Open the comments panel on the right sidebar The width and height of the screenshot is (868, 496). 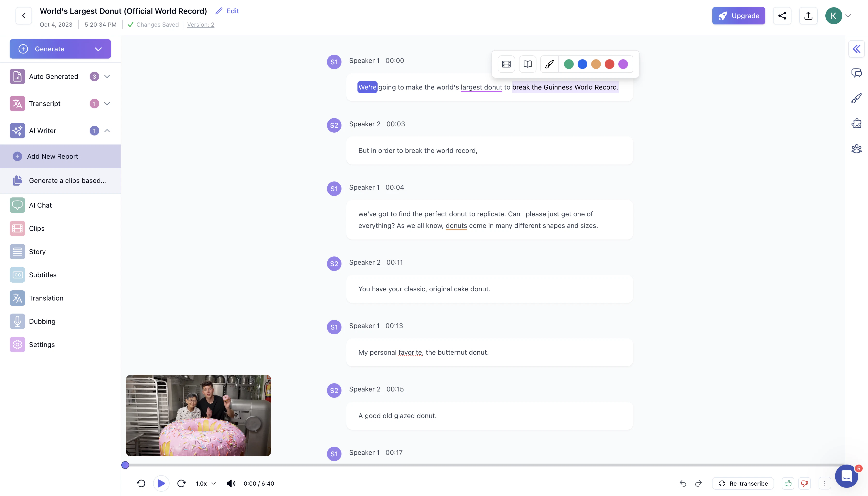pyautogui.click(x=857, y=73)
